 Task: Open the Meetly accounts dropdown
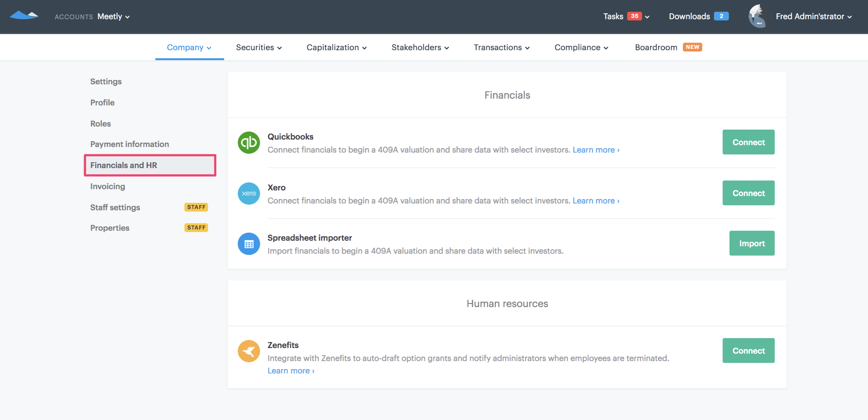(x=114, y=16)
